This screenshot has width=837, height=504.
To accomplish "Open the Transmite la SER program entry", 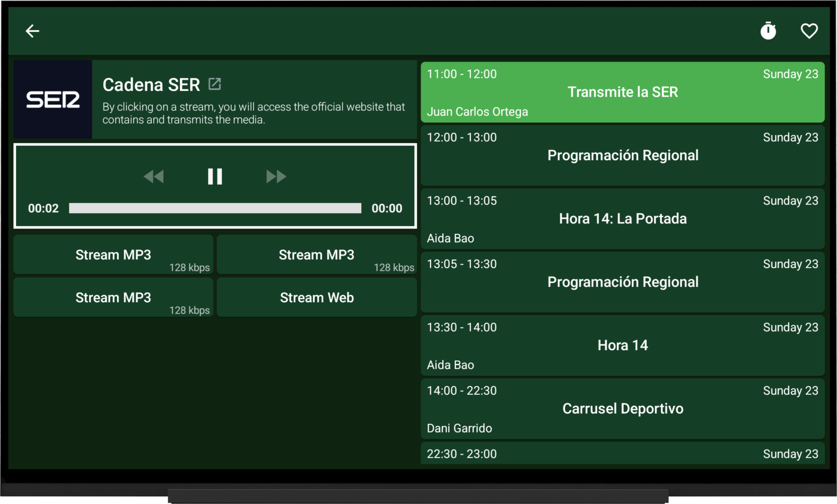I will (x=623, y=92).
